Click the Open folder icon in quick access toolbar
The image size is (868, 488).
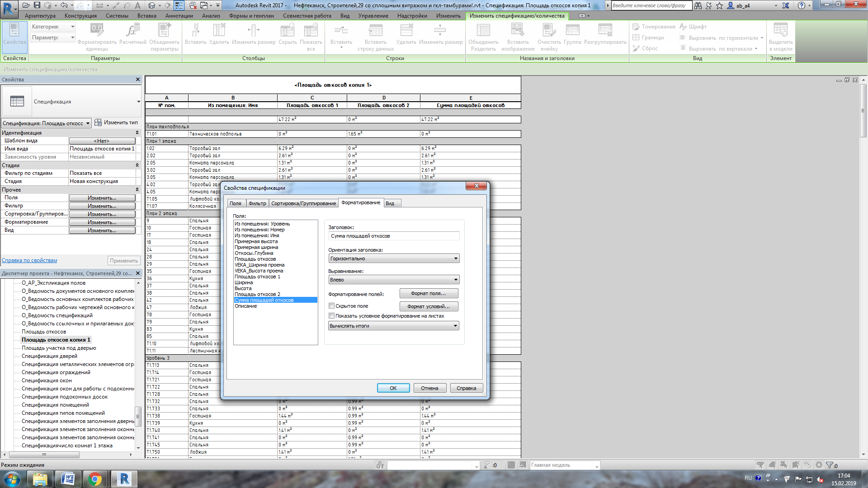26,5
